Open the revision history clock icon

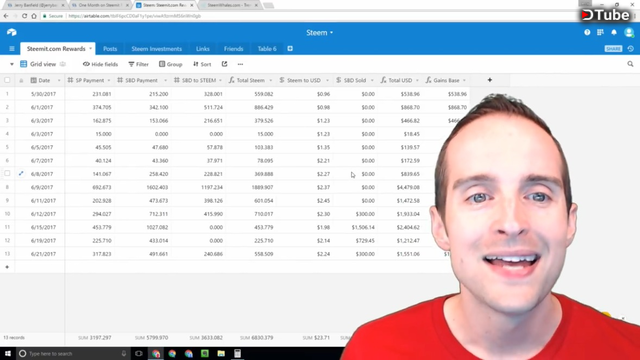point(631,49)
